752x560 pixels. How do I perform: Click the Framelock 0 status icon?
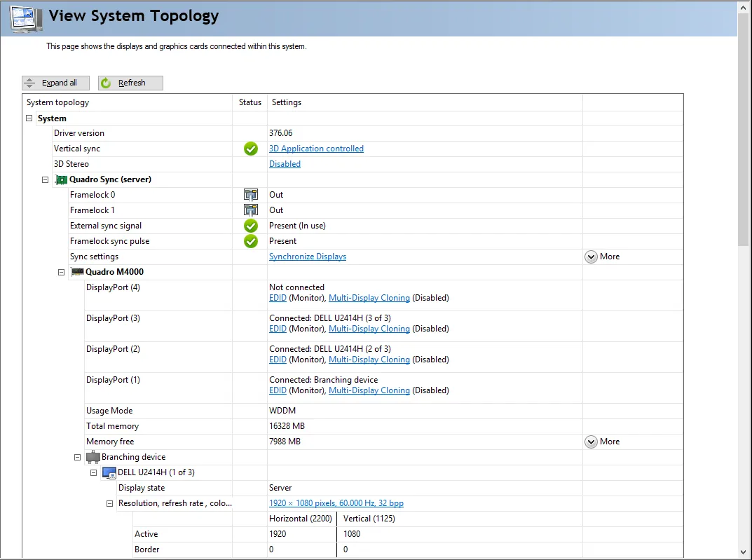[250, 195]
